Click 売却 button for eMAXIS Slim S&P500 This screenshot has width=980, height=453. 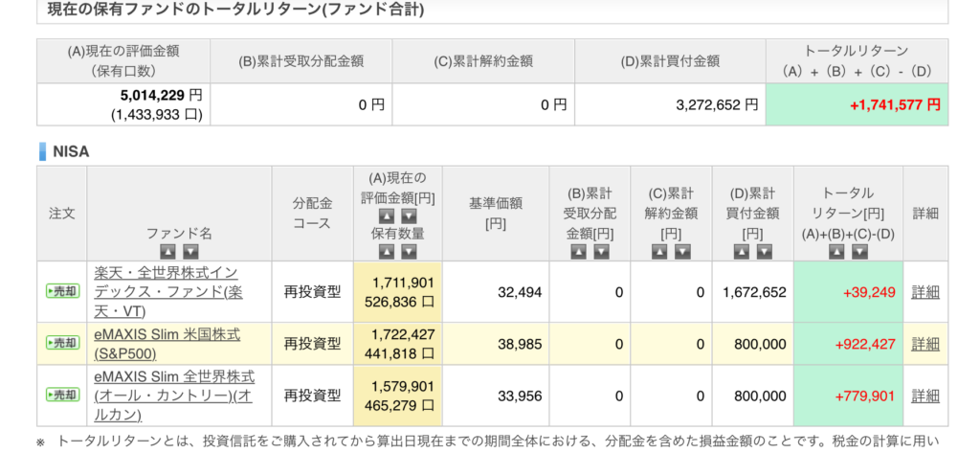[x=62, y=343]
